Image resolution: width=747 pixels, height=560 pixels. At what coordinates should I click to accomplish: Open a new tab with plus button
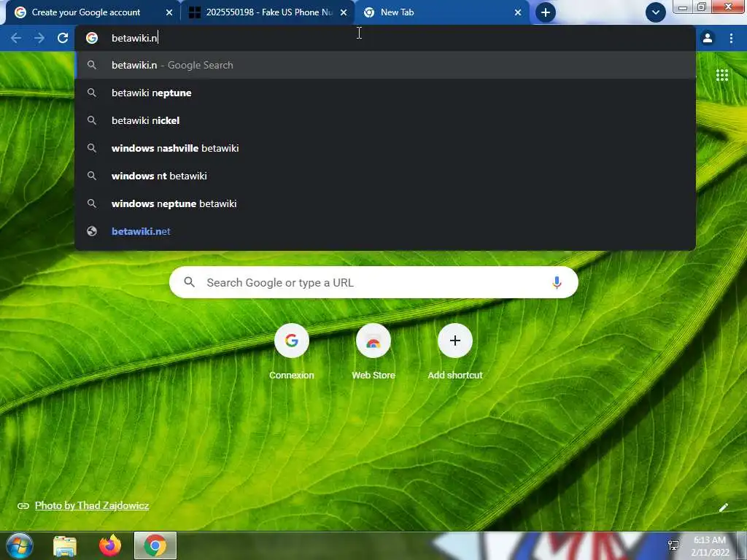(546, 12)
